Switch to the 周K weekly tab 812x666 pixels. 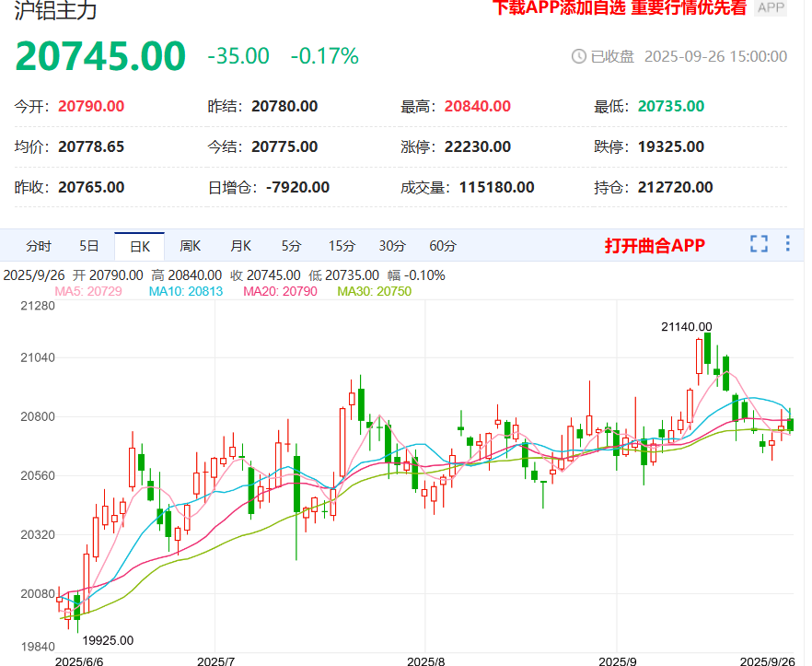[x=190, y=246]
